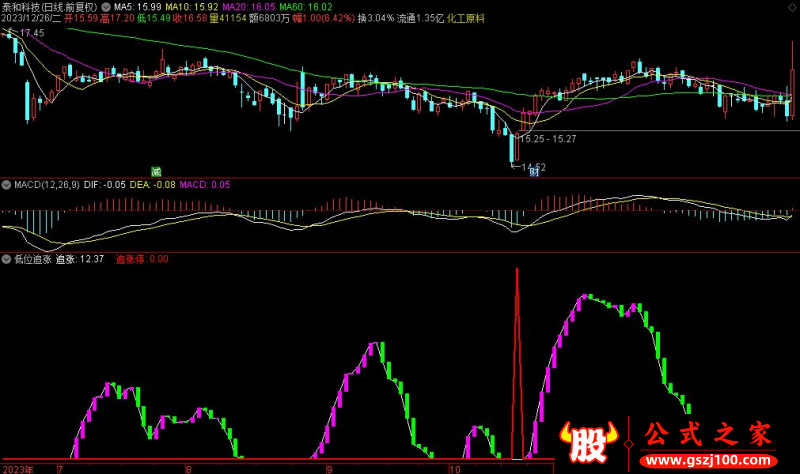800x474 pixels.
Task: Open the 化工原料 sector link
Action: click(466, 18)
